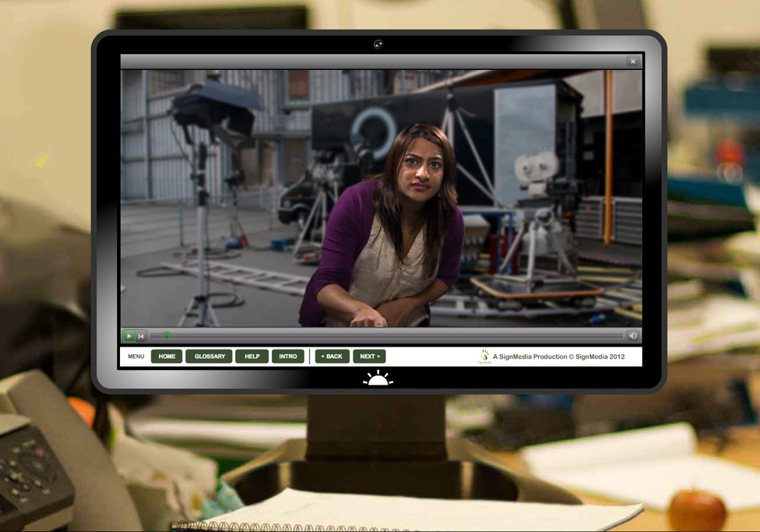Open the Glossary section
Screen dimensions: 760x532
(209, 356)
